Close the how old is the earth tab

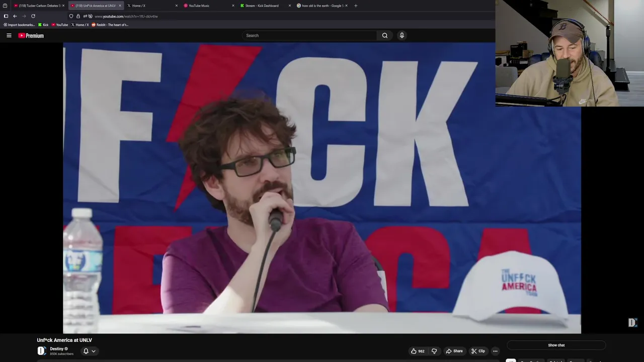tap(346, 6)
